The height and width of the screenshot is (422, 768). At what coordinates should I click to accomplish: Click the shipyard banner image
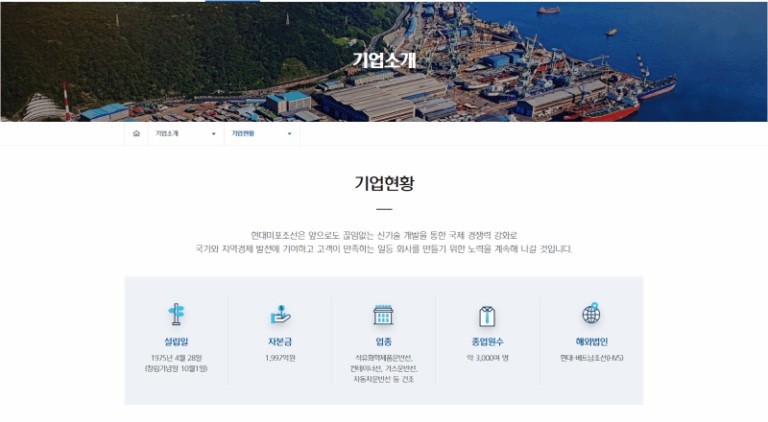[384, 62]
